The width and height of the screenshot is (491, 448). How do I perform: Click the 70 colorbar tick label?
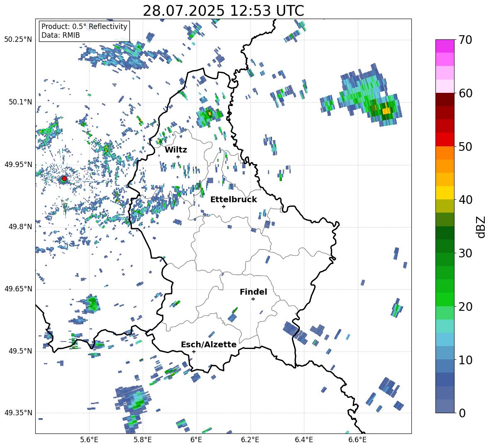coord(465,40)
